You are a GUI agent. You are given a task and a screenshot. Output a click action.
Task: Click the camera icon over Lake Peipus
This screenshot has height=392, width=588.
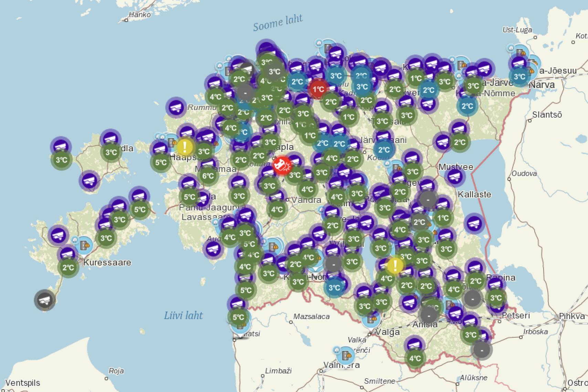coord(474,224)
